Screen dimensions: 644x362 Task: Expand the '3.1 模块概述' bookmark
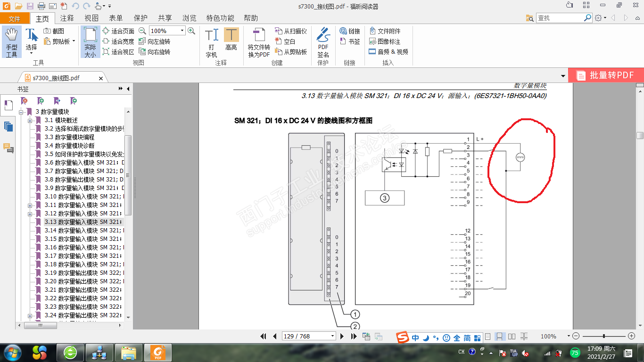(30, 120)
